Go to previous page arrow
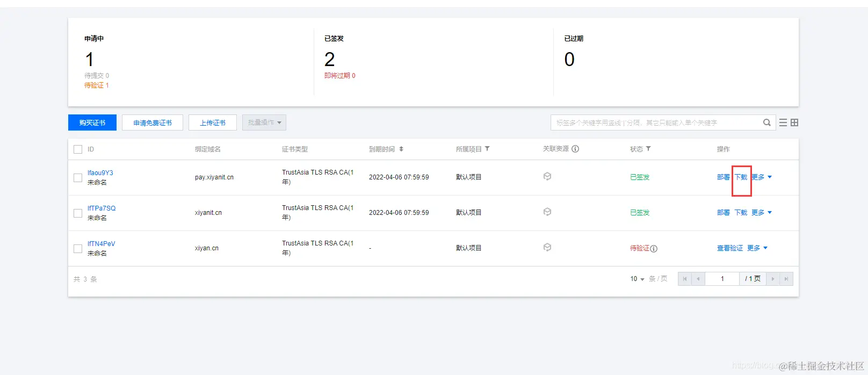The height and width of the screenshot is (375, 868). coord(698,279)
